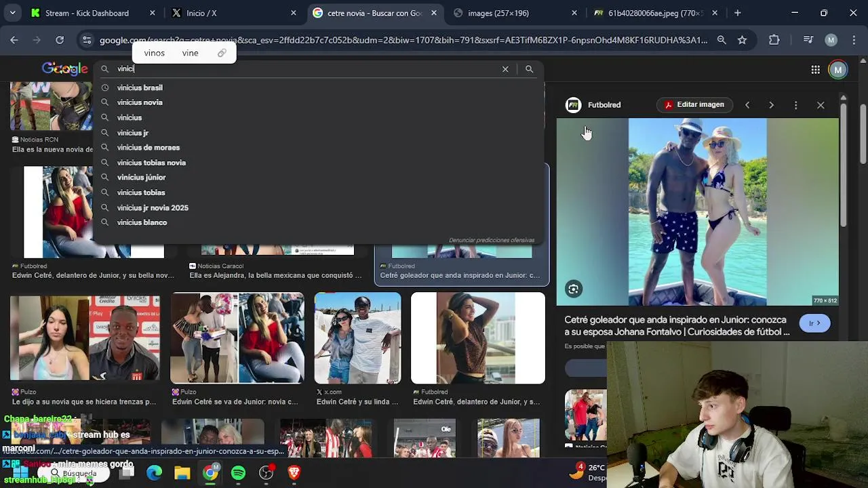Select suggestion vinícius júnior
The image size is (868, 488).
[x=319, y=178]
